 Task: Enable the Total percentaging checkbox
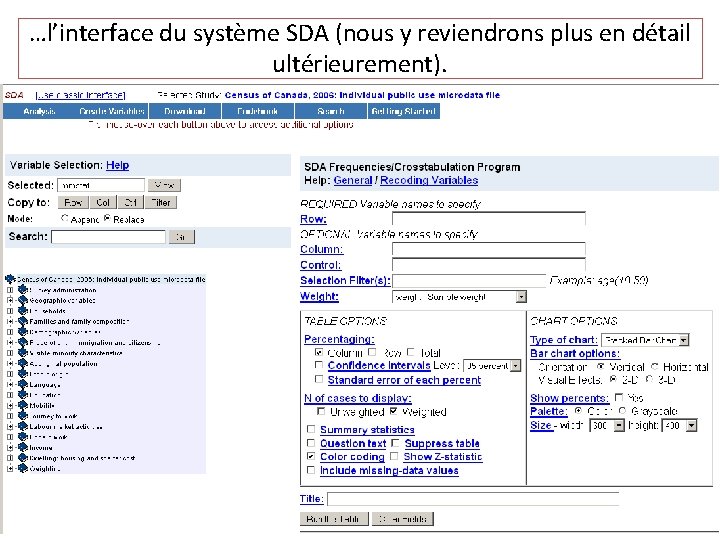coord(411,352)
